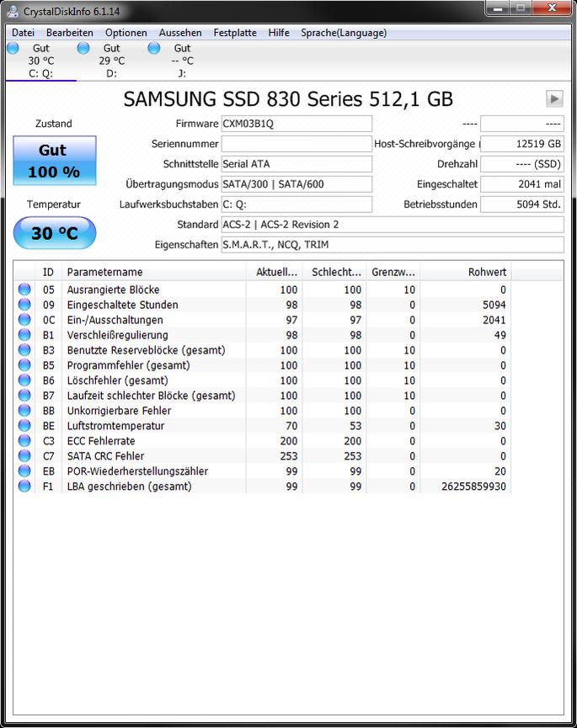Click status orb for Löschfehler
577x728 pixels.
[x=24, y=380]
